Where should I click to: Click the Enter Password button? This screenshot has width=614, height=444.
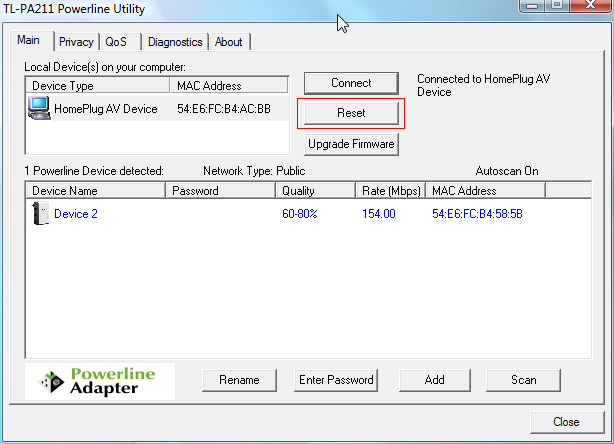point(336,380)
